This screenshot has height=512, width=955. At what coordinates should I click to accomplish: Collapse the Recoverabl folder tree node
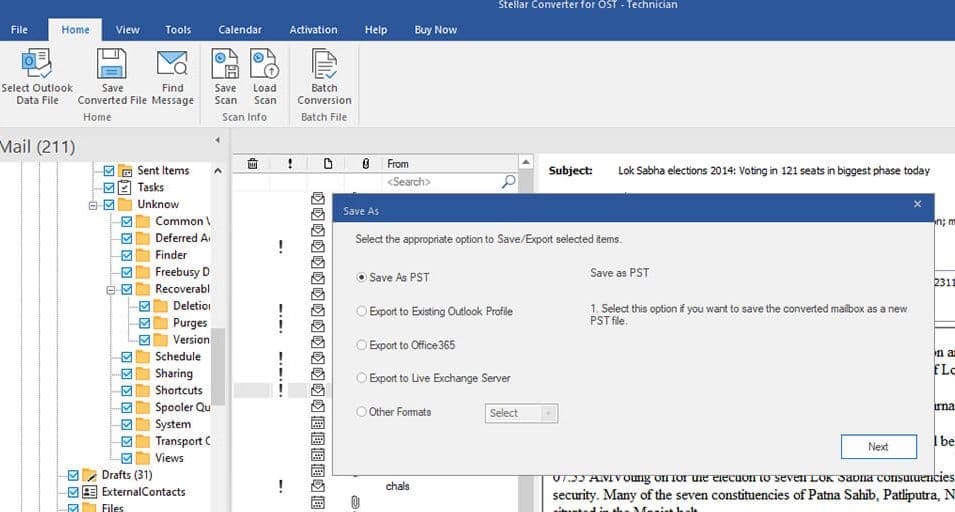pyautogui.click(x=111, y=290)
